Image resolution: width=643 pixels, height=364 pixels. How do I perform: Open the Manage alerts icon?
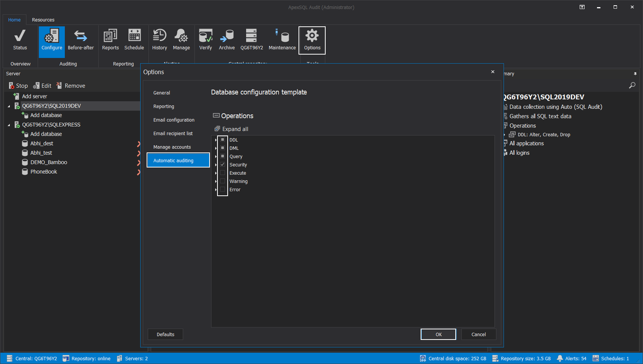pyautogui.click(x=181, y=40)
